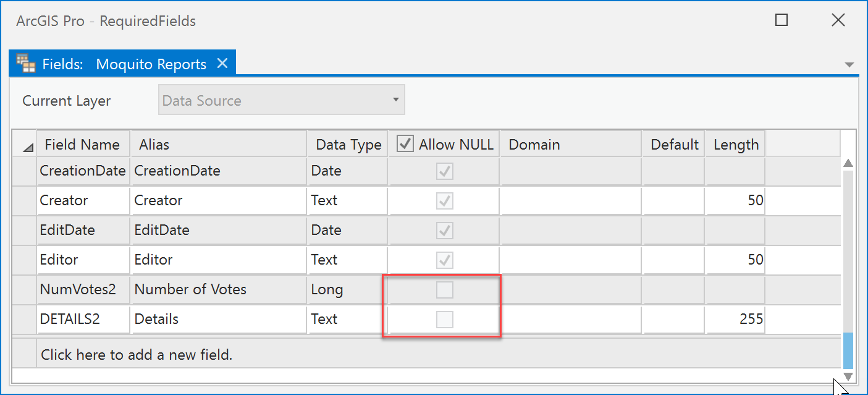Close the Moquito Reports fields tab

222,63
